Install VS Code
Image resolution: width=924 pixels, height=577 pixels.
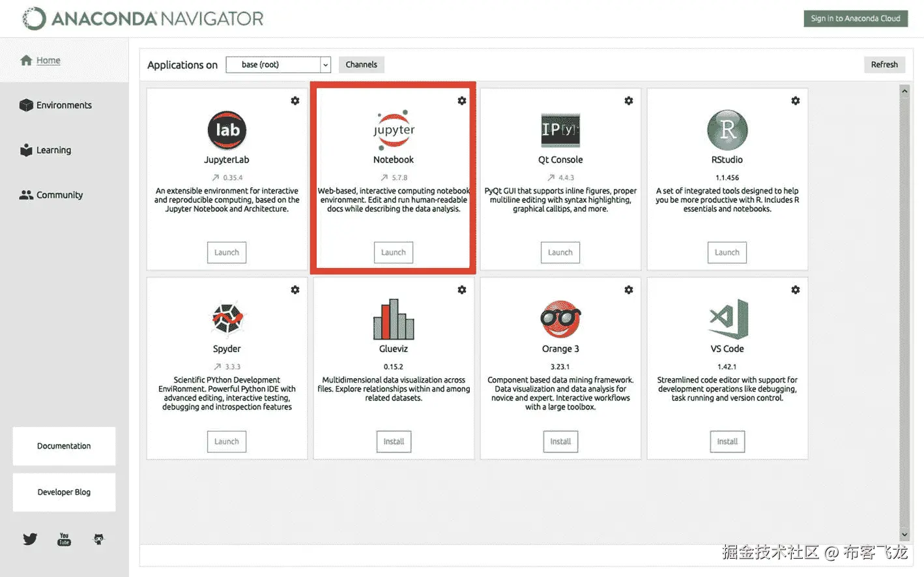[727, 441]
